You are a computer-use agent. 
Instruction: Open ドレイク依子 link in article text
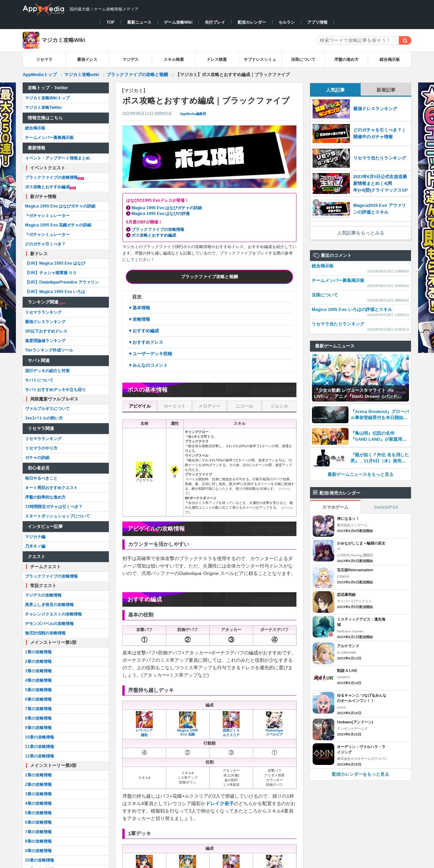[220, 803]
